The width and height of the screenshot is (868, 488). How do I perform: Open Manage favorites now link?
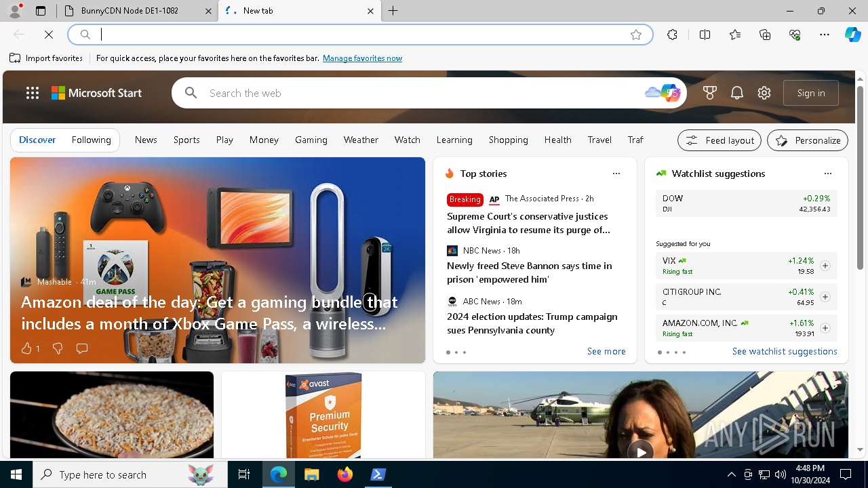click(x=362, y=58)
